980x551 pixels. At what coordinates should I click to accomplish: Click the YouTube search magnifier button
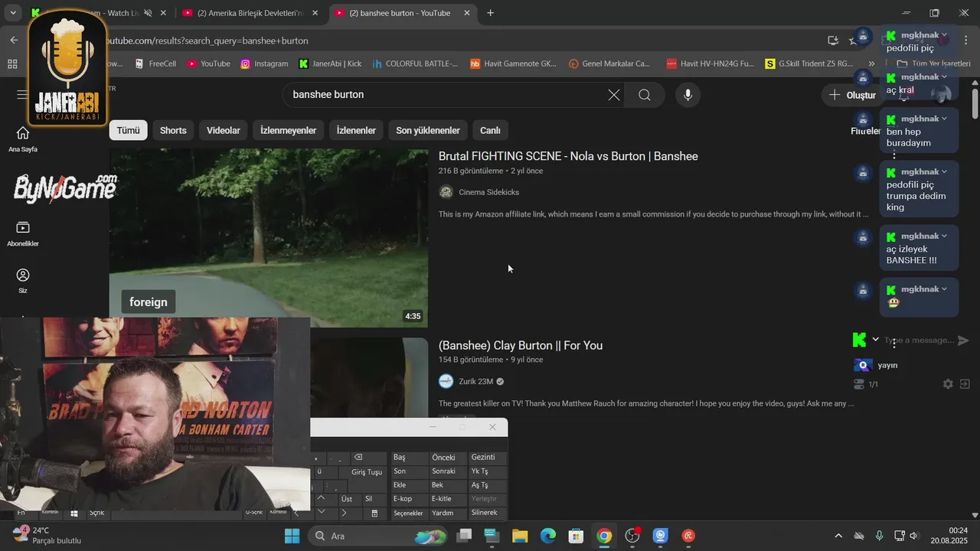point(645,95)
